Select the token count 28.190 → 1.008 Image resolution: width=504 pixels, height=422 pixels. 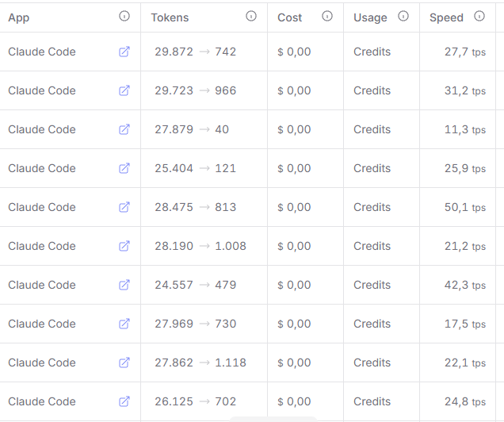coord(200,246)
